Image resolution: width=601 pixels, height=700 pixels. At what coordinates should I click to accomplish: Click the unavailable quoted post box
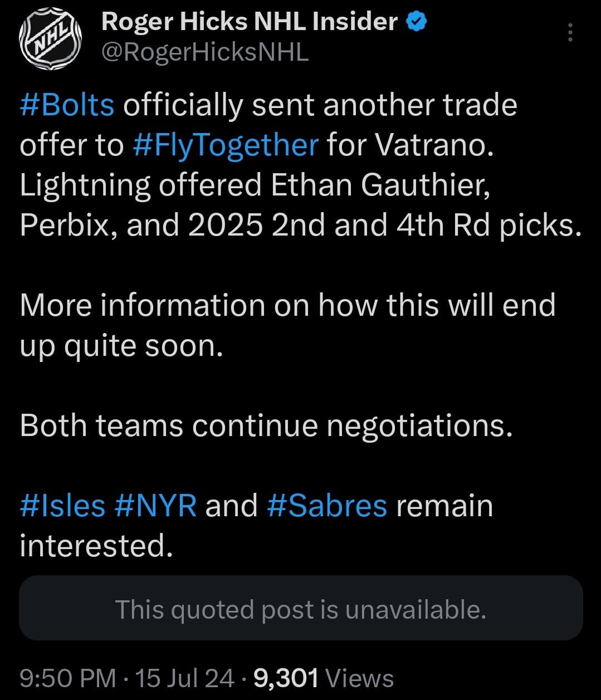pyautogui.click(x=301, y=609)
